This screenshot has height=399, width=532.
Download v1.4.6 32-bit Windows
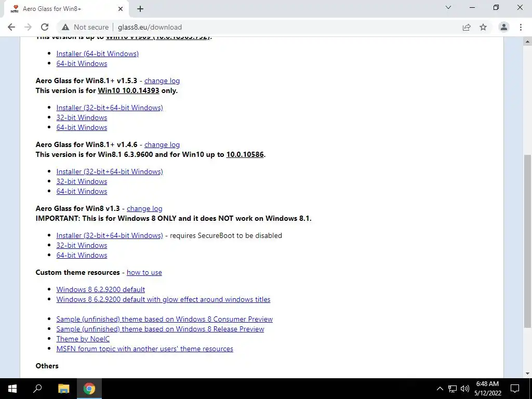[x=82, y=181]
